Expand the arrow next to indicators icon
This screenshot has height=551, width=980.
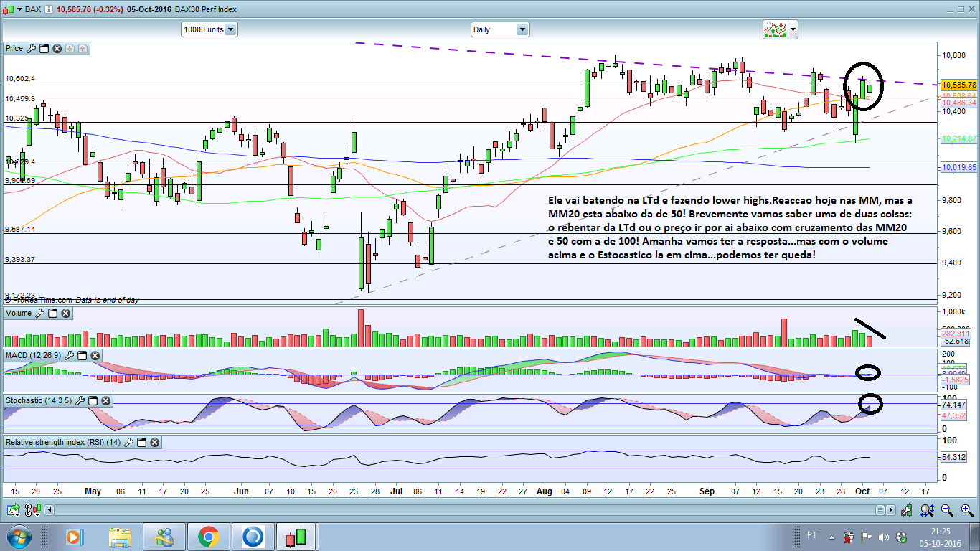(793, 29)
